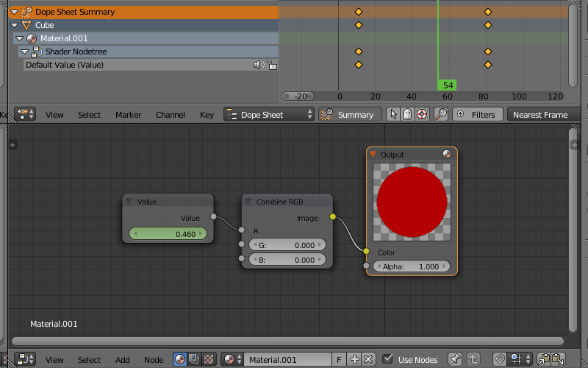
Task: Select the Default Value (Value) channel
Action: pyautogui.click(x=151, y=65)
